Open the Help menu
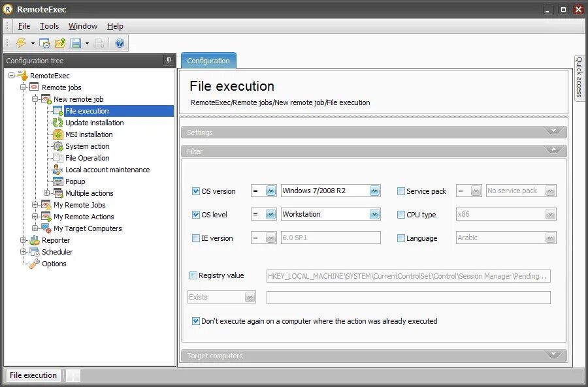 pos(115,26)
